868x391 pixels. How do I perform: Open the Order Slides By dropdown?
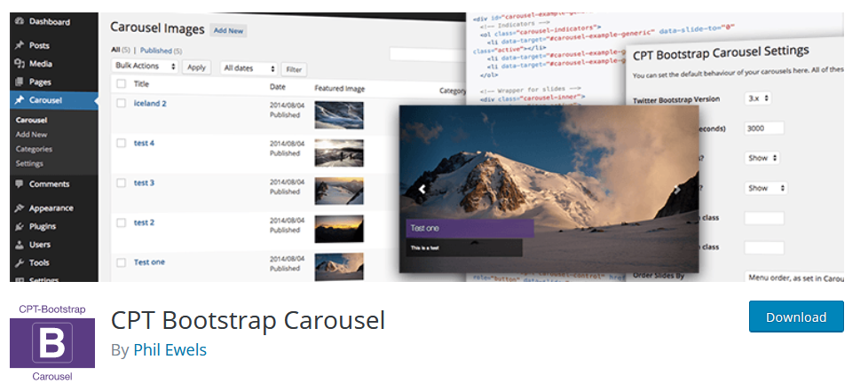[793, 278]
